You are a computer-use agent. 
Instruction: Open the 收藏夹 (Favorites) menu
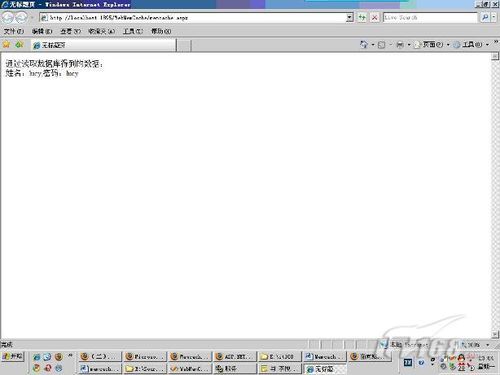click(102, 31)
